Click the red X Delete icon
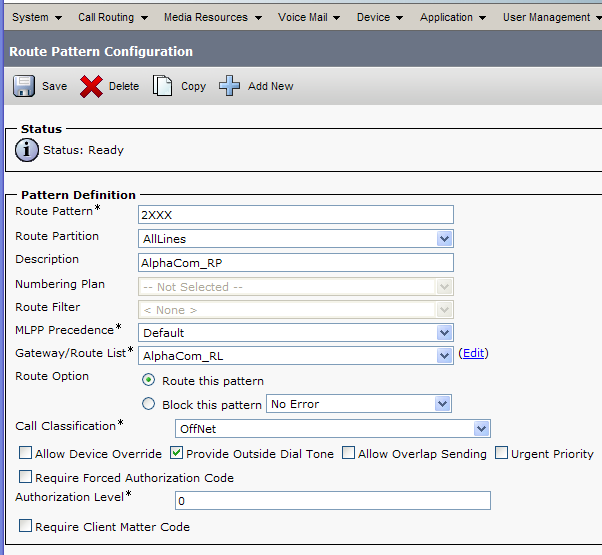602x555 pixels. point(92,87)
